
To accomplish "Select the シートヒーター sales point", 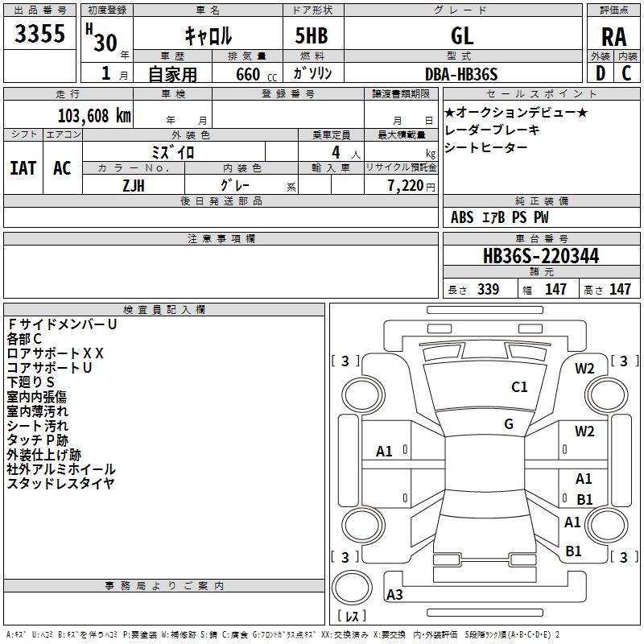I will pyautogui.click(x=486, y=147).
